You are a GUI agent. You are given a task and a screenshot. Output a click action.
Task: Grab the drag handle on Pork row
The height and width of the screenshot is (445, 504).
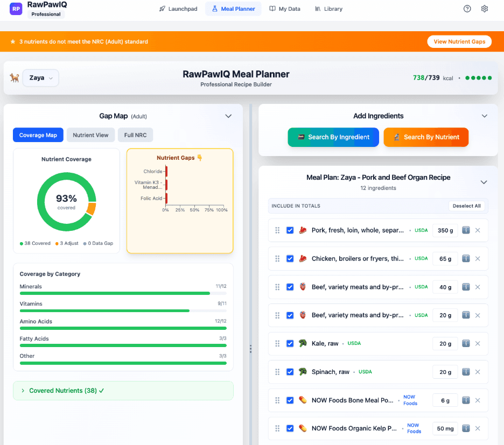click(x=277, y=230)
